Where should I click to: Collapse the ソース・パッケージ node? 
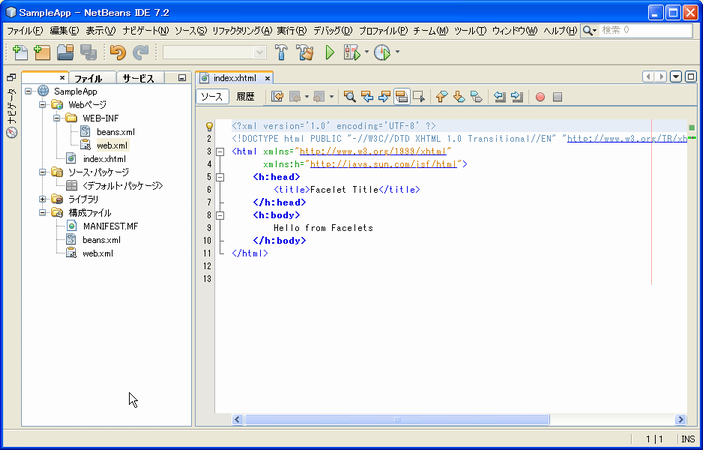click(43, 172)
